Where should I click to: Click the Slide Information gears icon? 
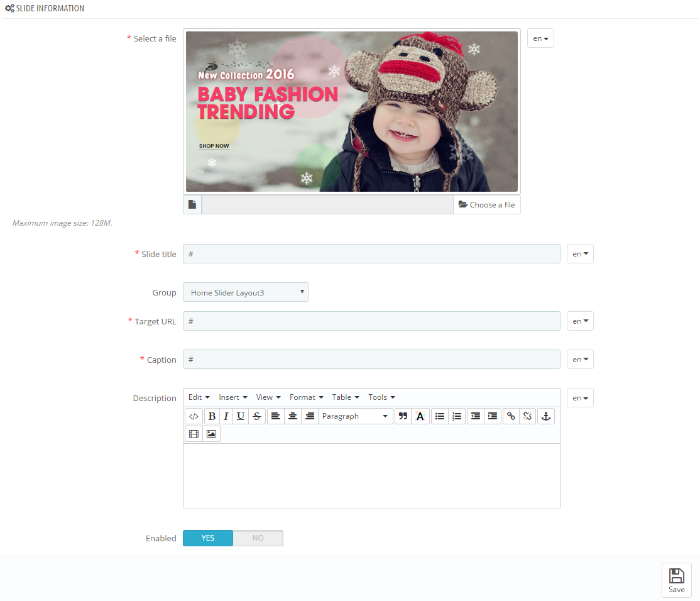(x=9, y=8)
